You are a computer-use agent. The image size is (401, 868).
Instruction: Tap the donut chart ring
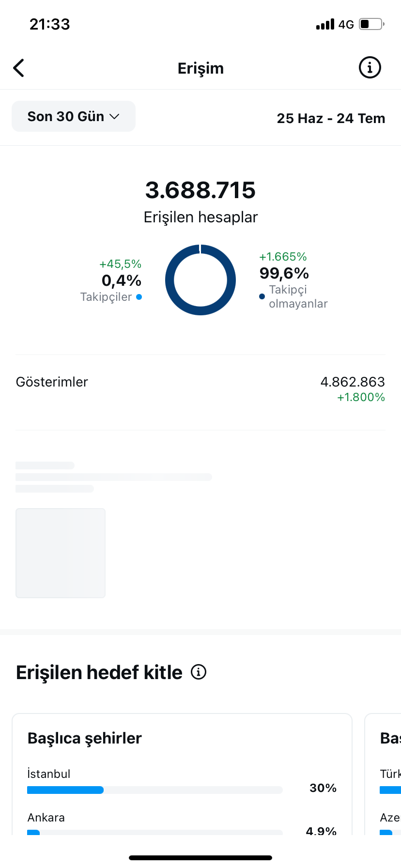200,280
